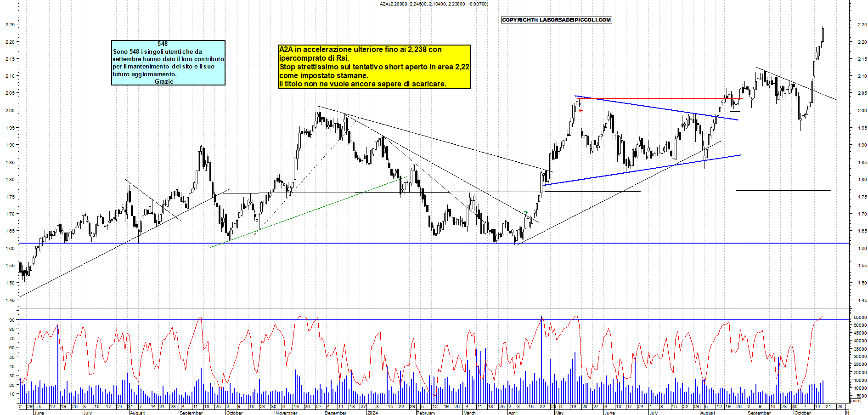Click the x1000 volume scale label
This screenshot has height=415, width=868.
point(856,401)
